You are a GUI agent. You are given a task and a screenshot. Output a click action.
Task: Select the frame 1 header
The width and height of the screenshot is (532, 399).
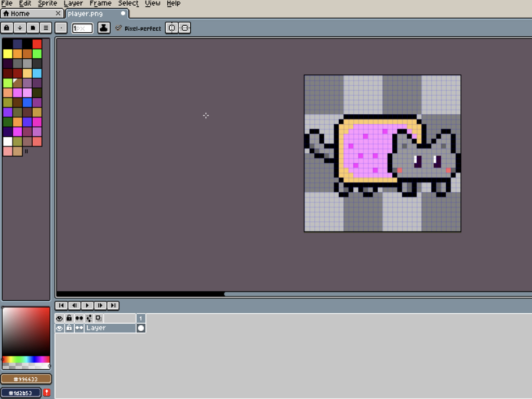tap(141, 318)
